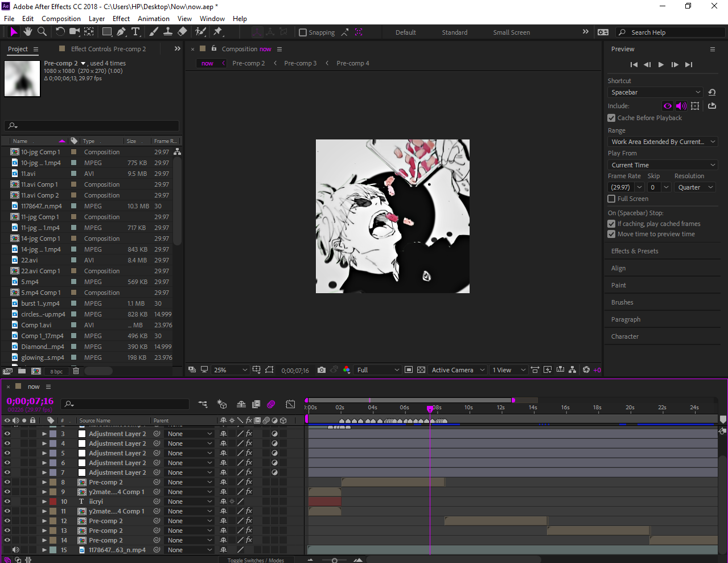Click the current time indicator in timeline ruler
This screenshot has height=563, width=728.
coord(430,409)
